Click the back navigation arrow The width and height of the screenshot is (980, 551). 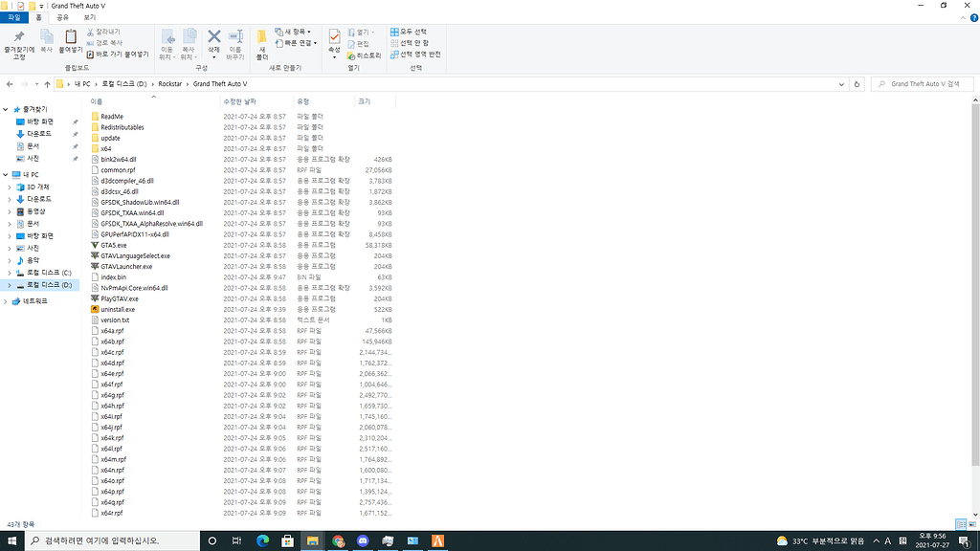tap(10, 83)
